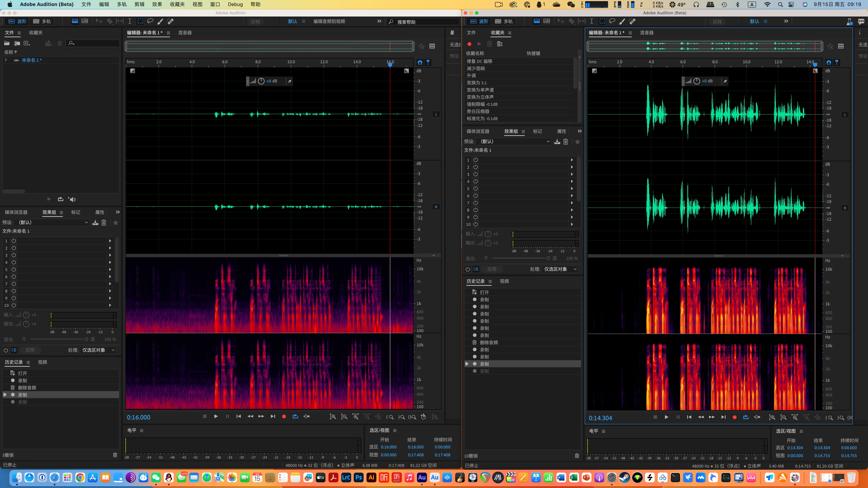Click the open file folder icon

click(7, 43)
